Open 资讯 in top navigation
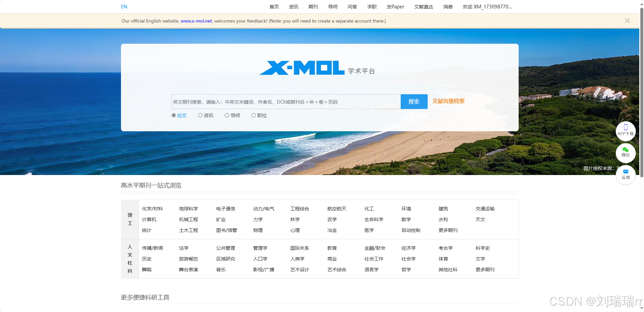 (x=294, y=7)
